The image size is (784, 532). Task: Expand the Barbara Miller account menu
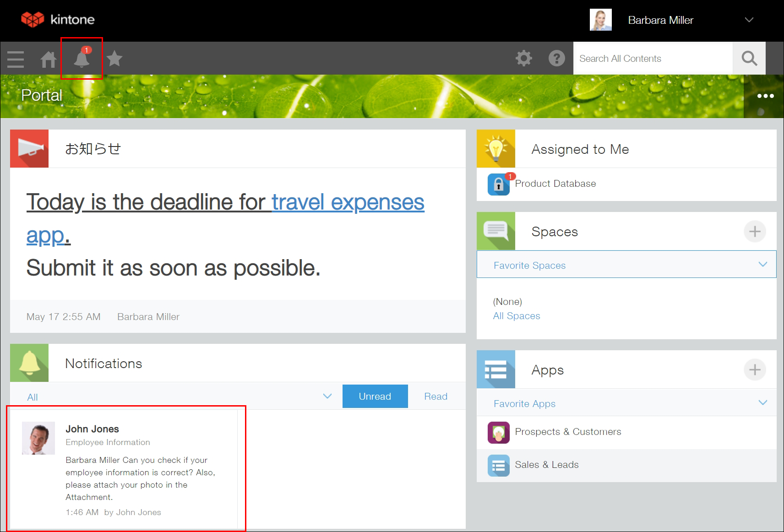coord(749,20)
